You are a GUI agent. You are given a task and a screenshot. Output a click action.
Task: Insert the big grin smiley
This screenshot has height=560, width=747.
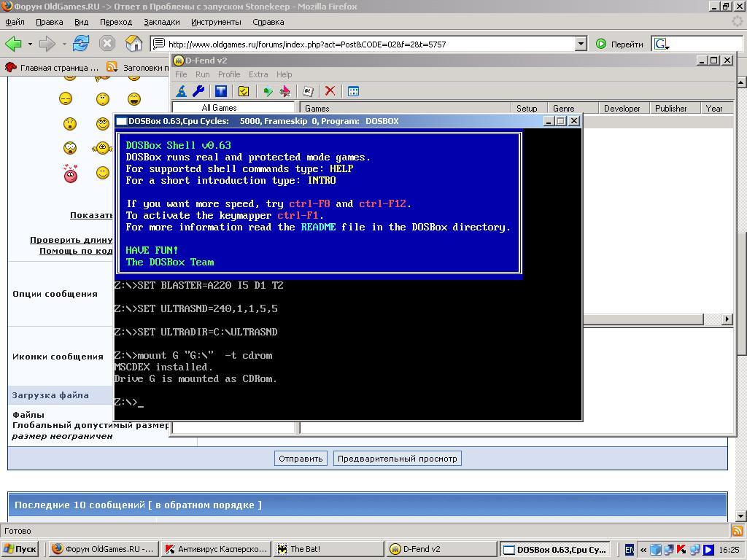click(x=134, y=99)
